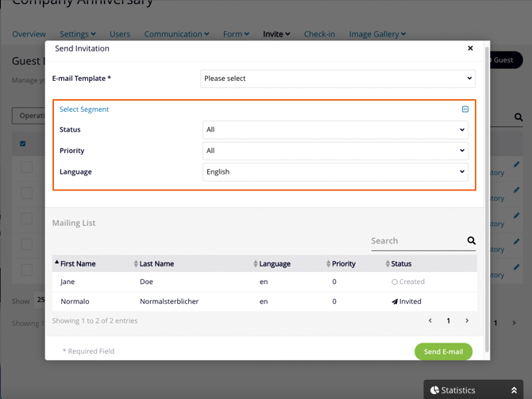
Task: Open the E-mail Template dropdown
Action: pyautogui.click(x=337, y=79)
